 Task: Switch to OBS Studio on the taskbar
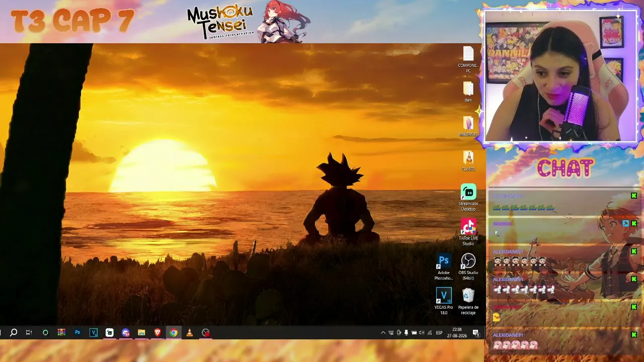tap(206, 332)
